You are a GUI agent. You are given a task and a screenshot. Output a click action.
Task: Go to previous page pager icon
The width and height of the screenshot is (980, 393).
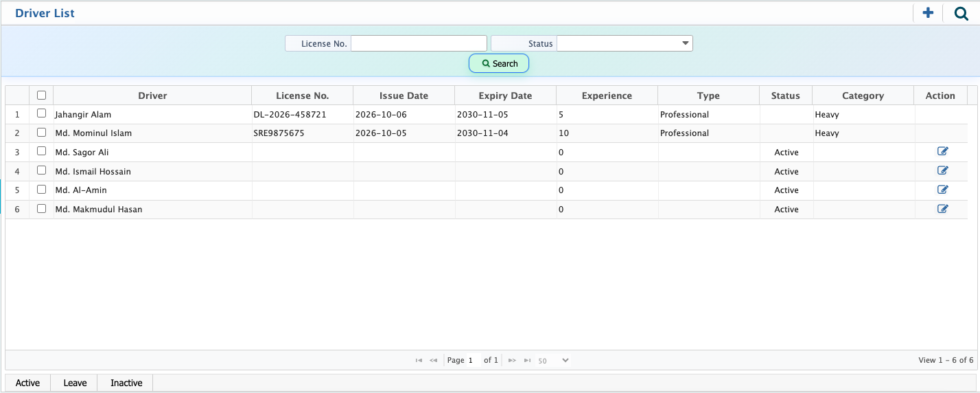pos(434,360)
